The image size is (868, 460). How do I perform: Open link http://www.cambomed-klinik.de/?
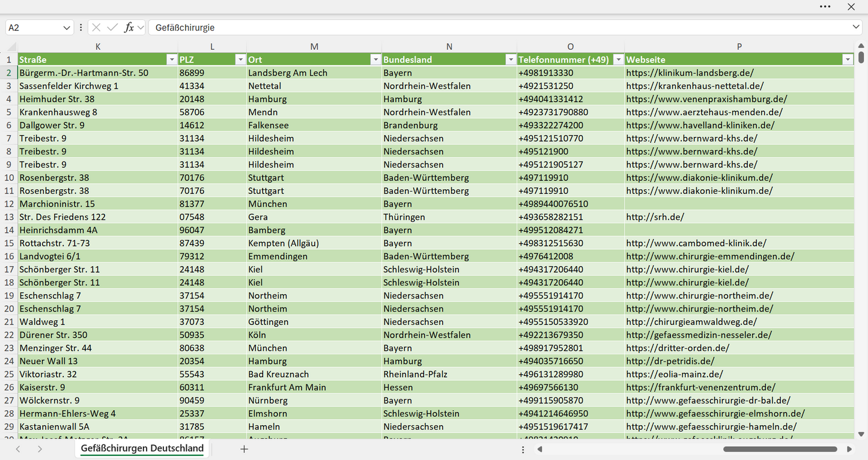[x=696, y=243]
